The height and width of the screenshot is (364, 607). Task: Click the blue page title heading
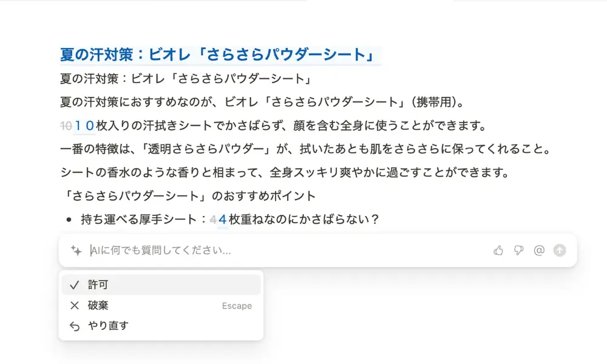[217, 55]
